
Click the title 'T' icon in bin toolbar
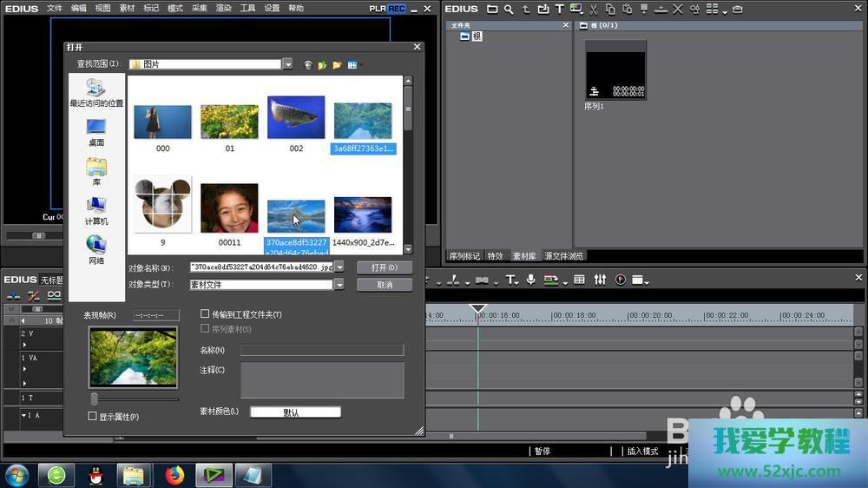pos(559,10)
